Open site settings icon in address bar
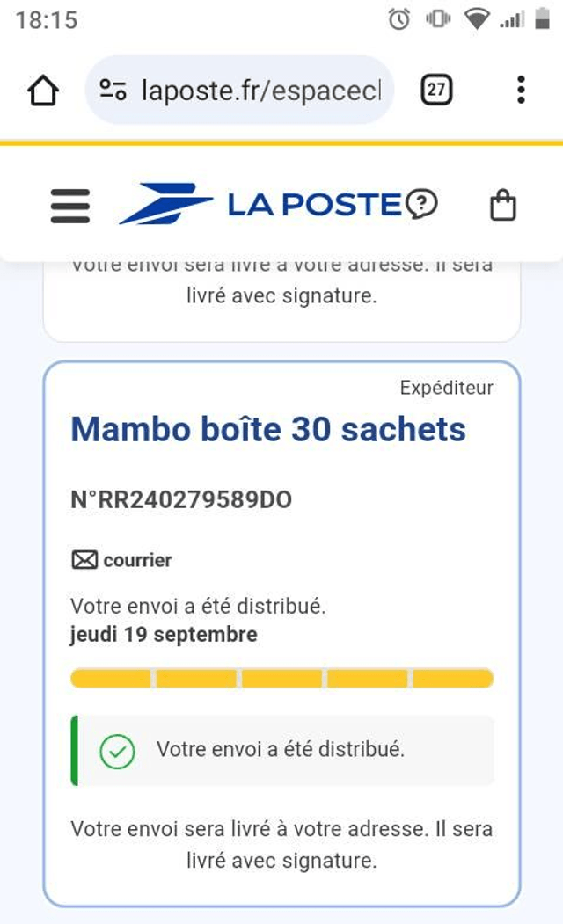 pyautogui.click(x=113, y=90)
